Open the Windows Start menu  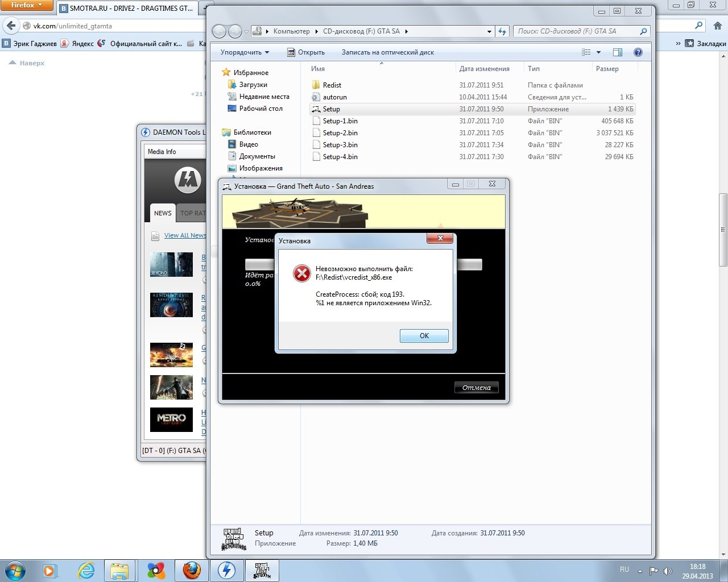click(14, 570)
